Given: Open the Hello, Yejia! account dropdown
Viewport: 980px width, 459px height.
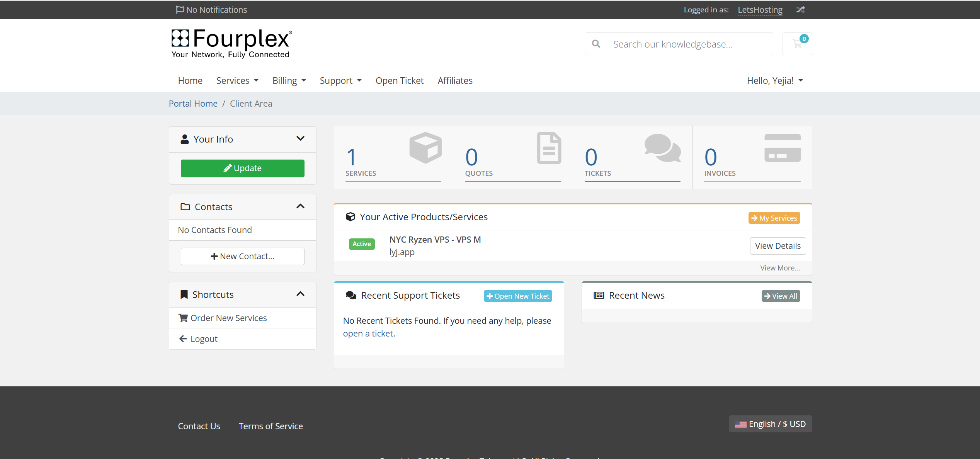Looking at the screenshot, I should point(775,80).
